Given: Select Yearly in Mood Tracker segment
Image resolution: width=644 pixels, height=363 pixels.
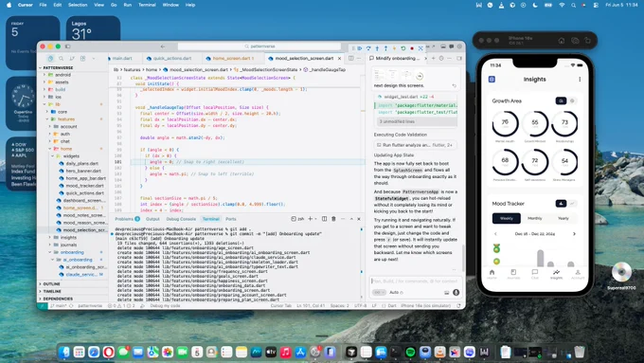Looking at the screenshot, I should (563, 218).
